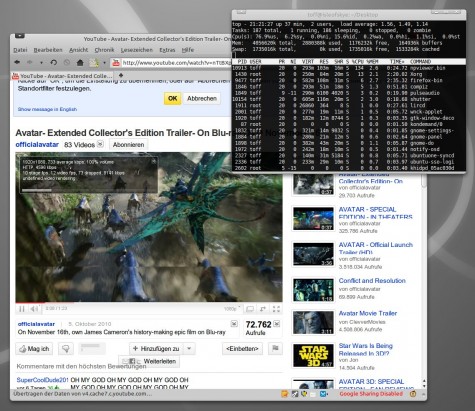Click the thumbs-down dislike icon
This screenshot has width=475, height=411.
(x=66, y=349)
